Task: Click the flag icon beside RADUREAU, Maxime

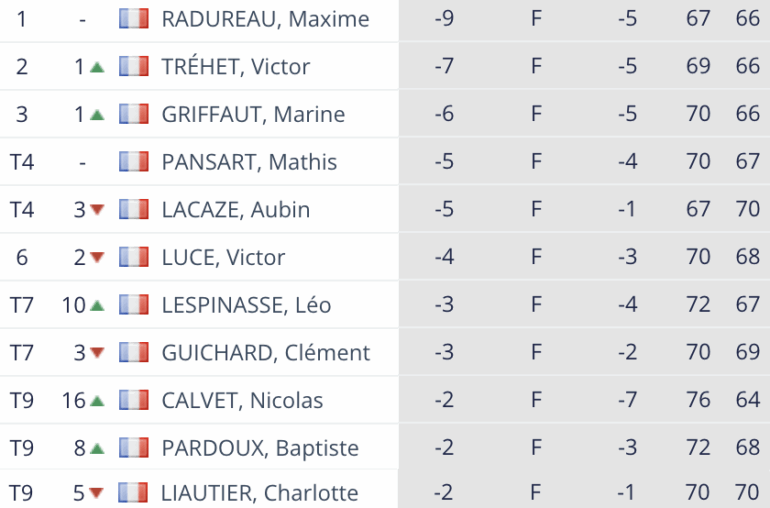Action: pyautogui.click(x=133, y=19)
